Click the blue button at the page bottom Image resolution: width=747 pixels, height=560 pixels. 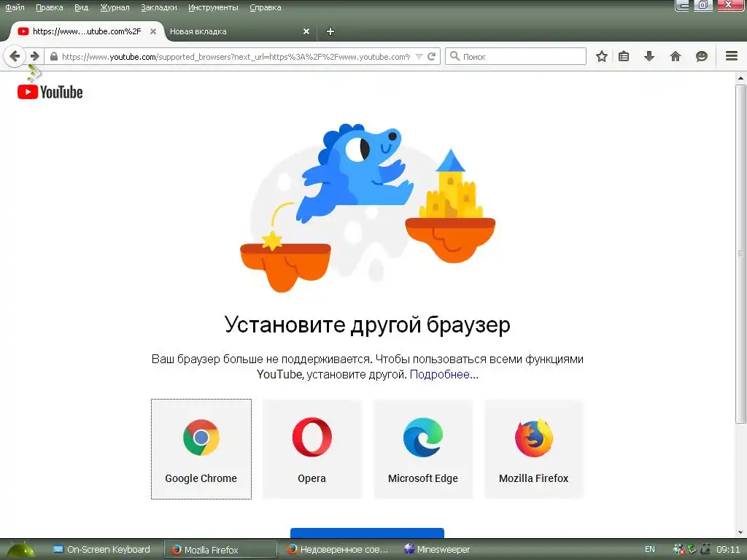click(368, 533)
